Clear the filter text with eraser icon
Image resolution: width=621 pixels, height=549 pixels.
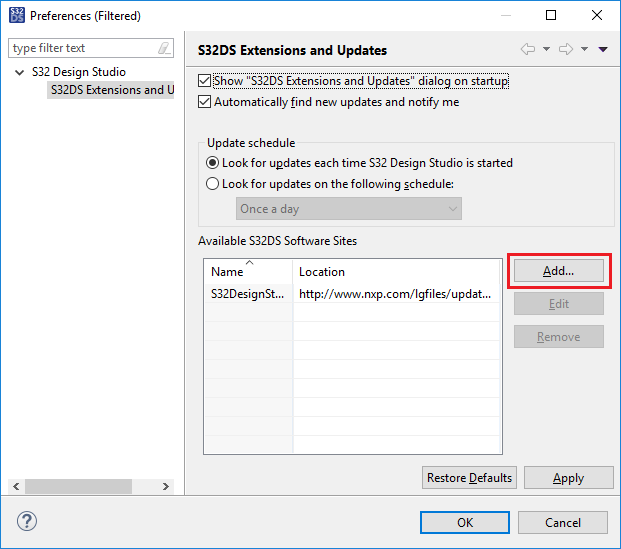(x=164, y=48)
